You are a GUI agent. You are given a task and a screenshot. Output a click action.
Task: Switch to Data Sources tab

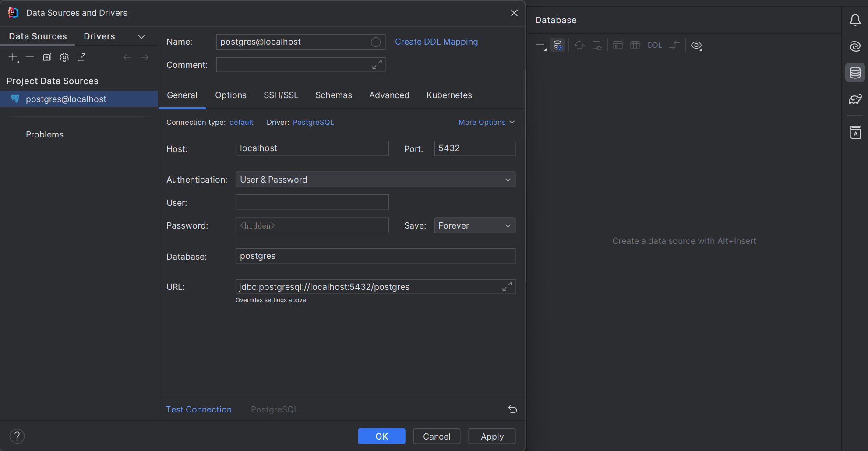[x=38, y=36]
